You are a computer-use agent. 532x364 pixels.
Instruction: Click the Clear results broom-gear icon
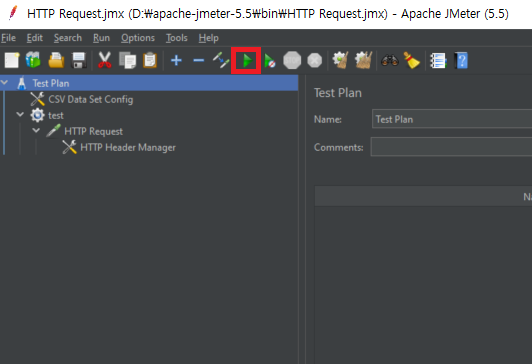[x=340, y=60]
